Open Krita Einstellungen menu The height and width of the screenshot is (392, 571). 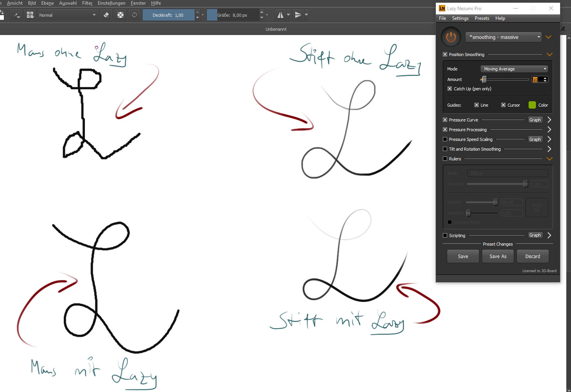(x=111, y=3)
